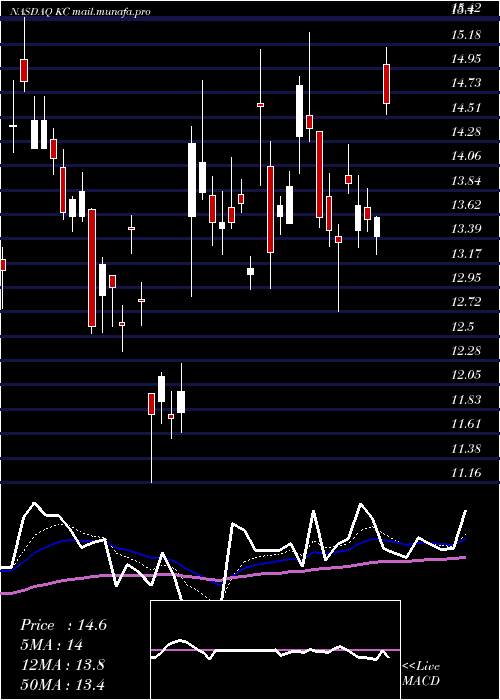Viewport: 500px width, 700px height.
Task: Click the 13.62 price axis label
Action: click(x=467, y=205)
